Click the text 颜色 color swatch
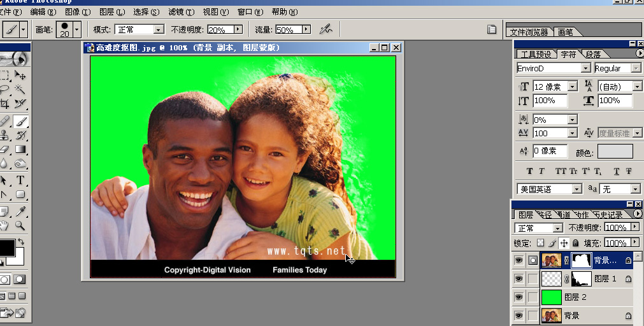Viewport: 644px width, 326px height. click(x=615, y=152)
